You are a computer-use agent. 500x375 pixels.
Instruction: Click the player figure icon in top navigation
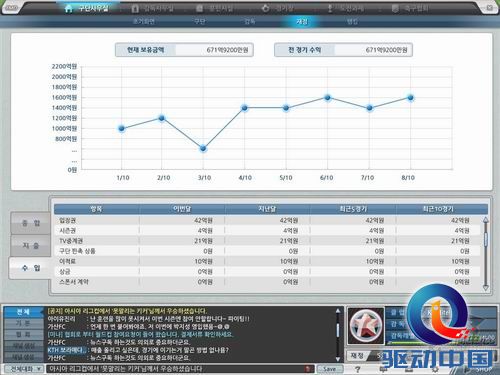[330, 8]
